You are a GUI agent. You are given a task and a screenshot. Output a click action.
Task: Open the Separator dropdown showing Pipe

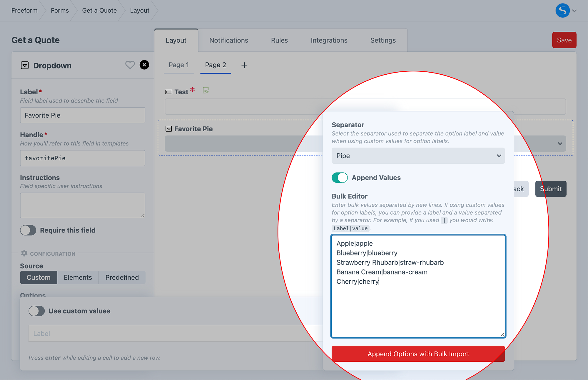418,156
